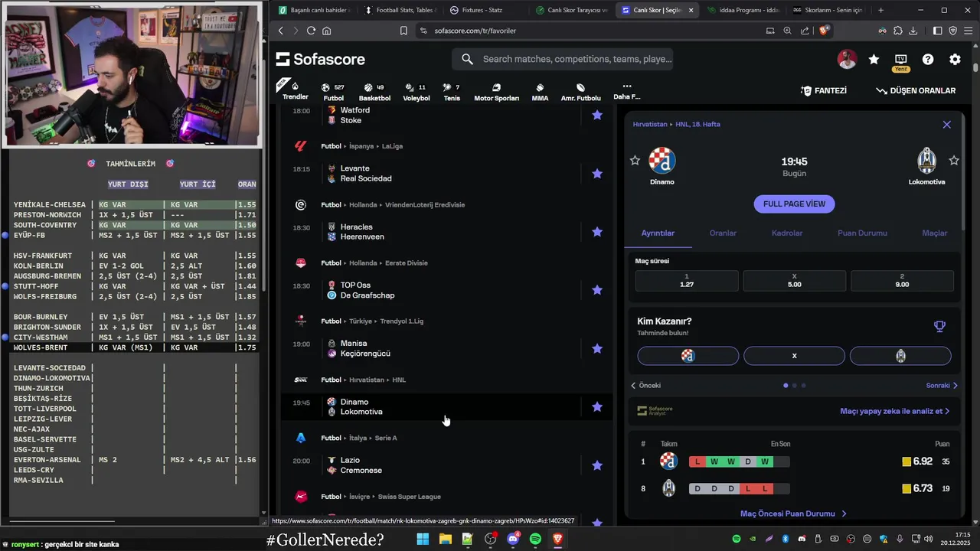Open the Sofascore favorites star in header
The width and height of the screenshot is (980, 551).
(x=874, y=60)
